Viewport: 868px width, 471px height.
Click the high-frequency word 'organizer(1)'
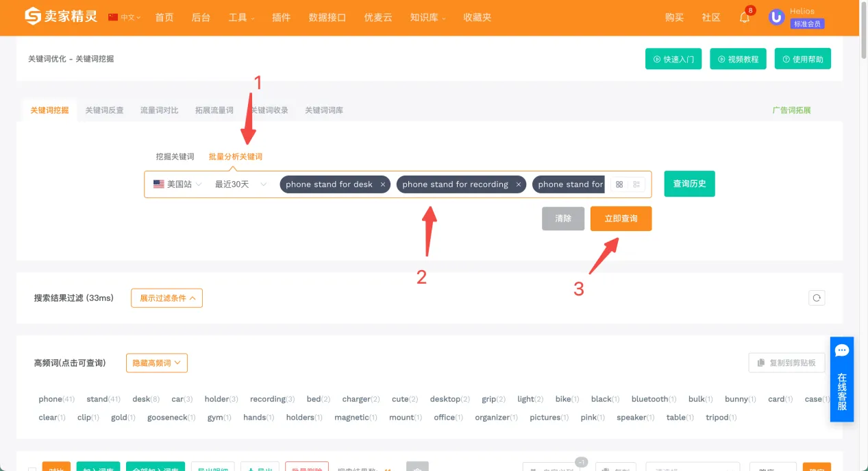tap(497, 418)
